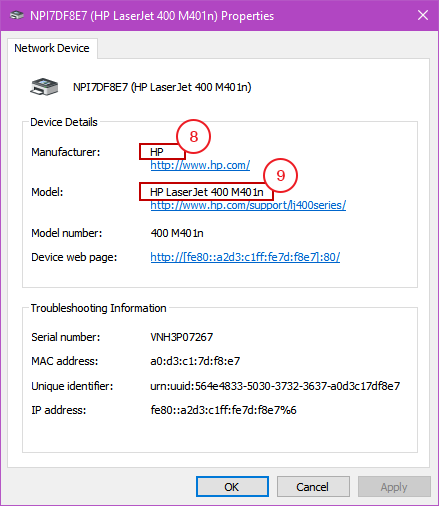Click the device name heading next to printer icon
Screen dimensions: 439x506
coord(162,87)
